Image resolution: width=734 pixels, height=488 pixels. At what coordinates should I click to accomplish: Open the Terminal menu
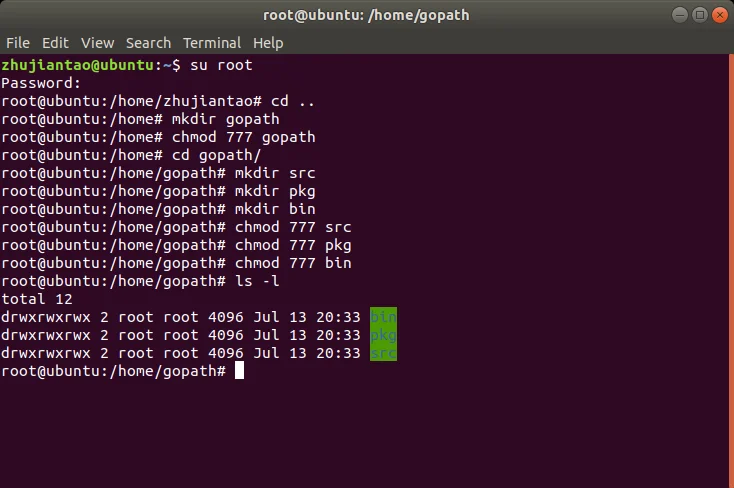pos(212,43)
